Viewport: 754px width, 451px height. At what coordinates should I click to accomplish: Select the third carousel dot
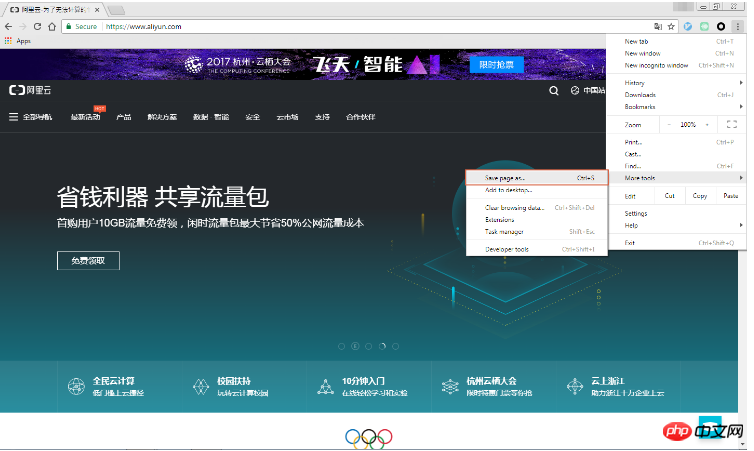click(368, 346)
